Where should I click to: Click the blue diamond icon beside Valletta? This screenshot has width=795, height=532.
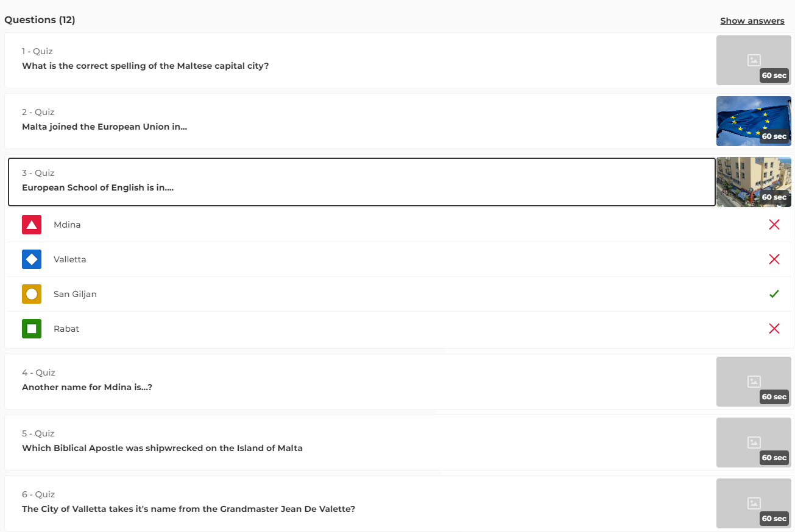pyautogui.click(x=32, y=259)
